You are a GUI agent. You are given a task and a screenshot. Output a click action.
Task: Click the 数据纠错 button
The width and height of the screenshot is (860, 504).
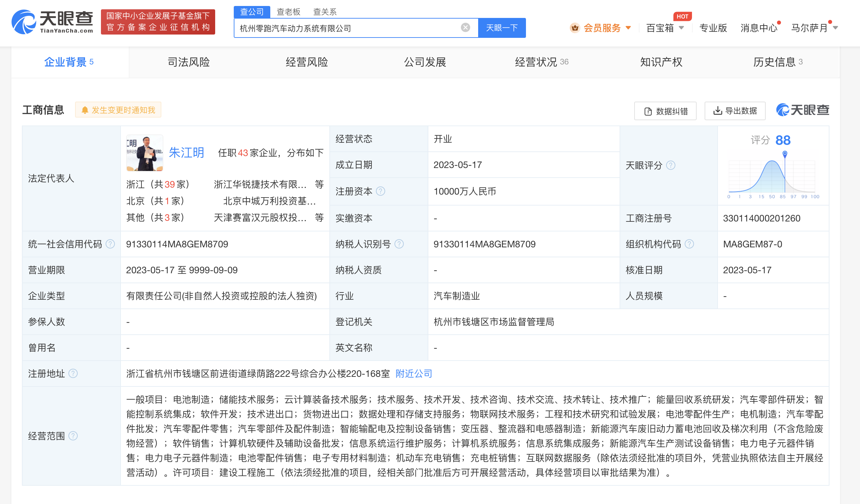665,111
